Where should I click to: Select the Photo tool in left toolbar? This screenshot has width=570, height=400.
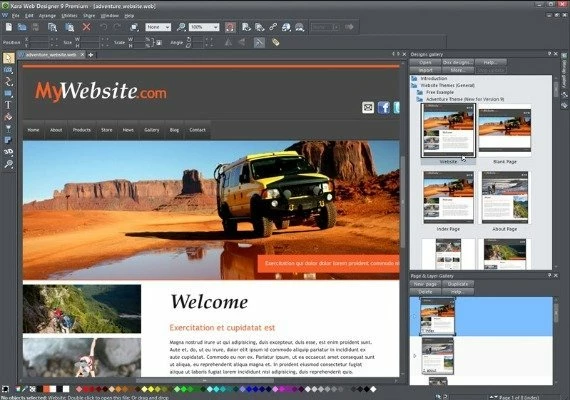tap(8, 70)
